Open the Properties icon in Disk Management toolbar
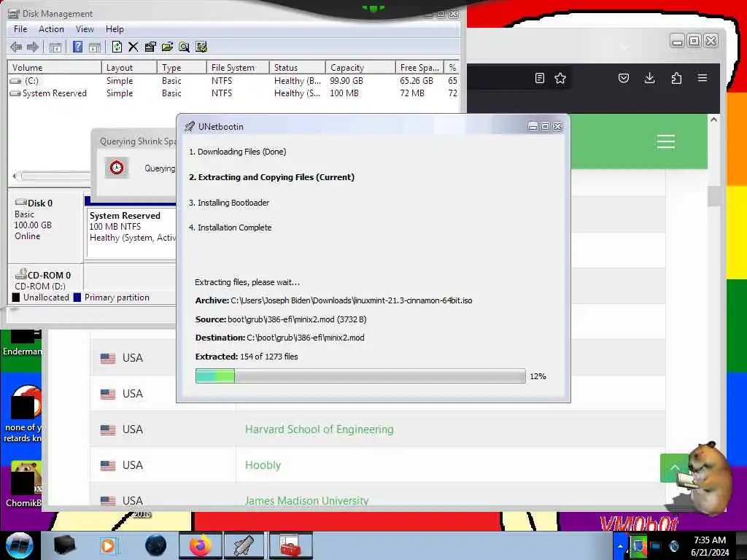The image size is (747, 560). click(x=150, y=47)
